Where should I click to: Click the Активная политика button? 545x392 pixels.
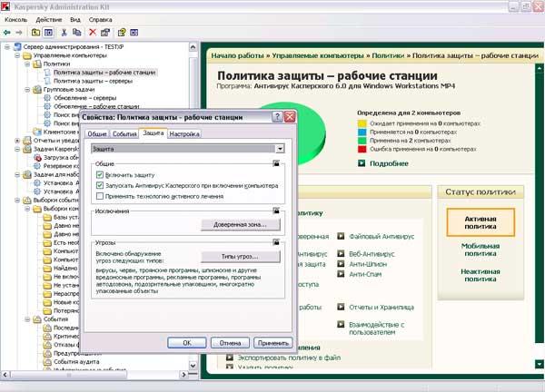click(x=481, y=222)
